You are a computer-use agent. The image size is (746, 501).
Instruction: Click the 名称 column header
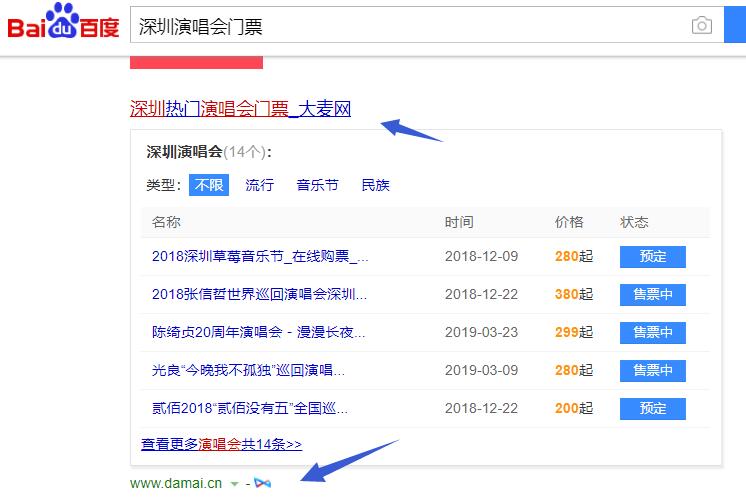pos(166,222)
